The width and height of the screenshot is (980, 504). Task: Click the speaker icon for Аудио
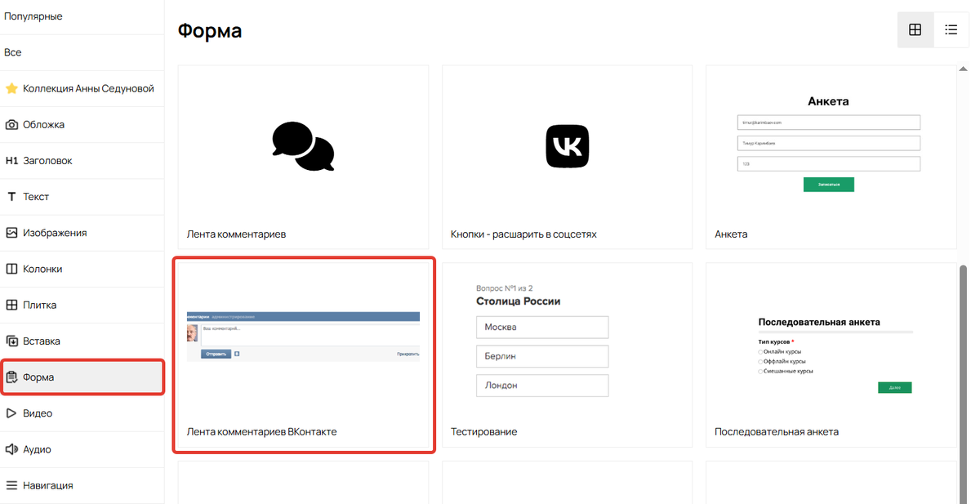11,449
